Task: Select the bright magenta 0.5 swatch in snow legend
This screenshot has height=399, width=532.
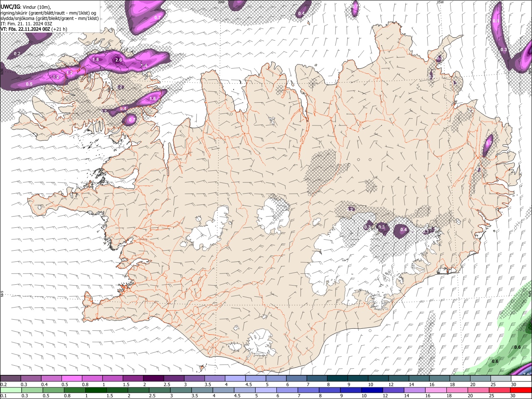Action: pos(71,379)
